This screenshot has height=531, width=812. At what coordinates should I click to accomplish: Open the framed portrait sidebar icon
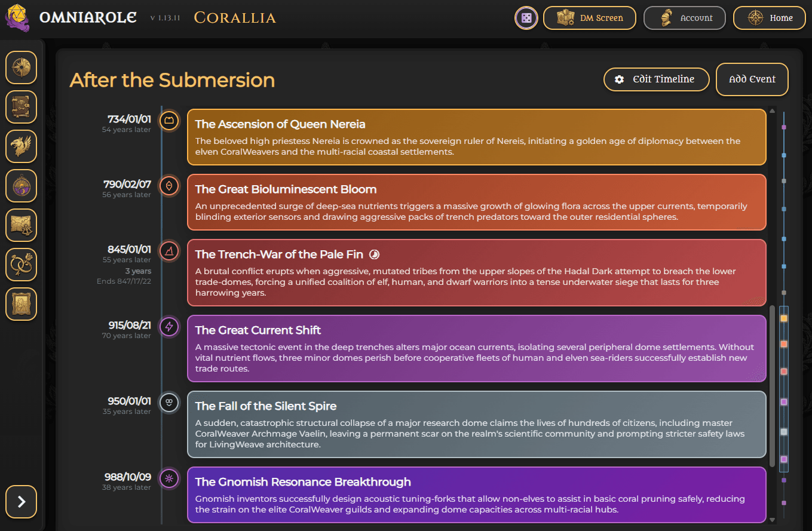tap(22, 304)
